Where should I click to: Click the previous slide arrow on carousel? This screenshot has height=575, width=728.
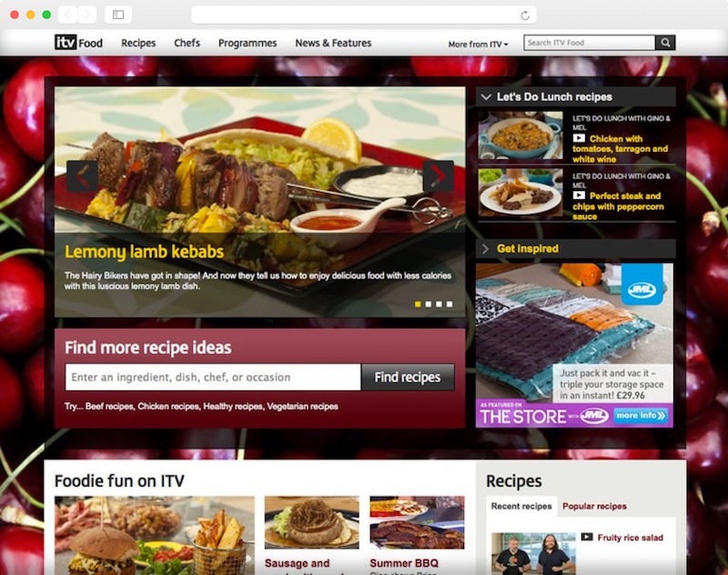[x=82, y=176]
